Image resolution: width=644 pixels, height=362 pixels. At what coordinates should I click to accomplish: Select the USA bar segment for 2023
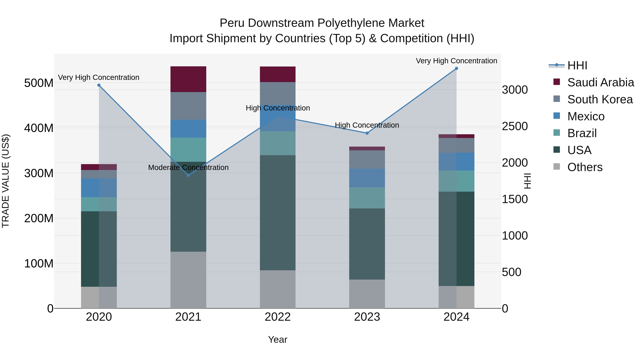[367, 244]
